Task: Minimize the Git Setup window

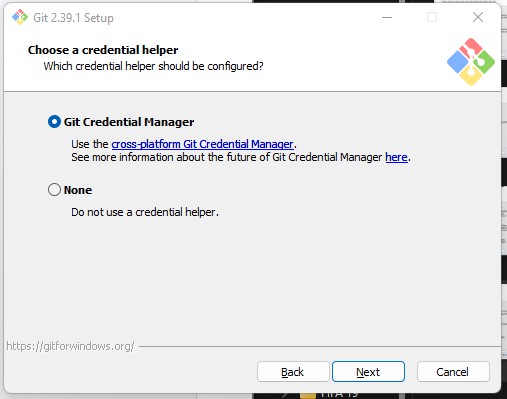Action: click(x=387, y=17)
